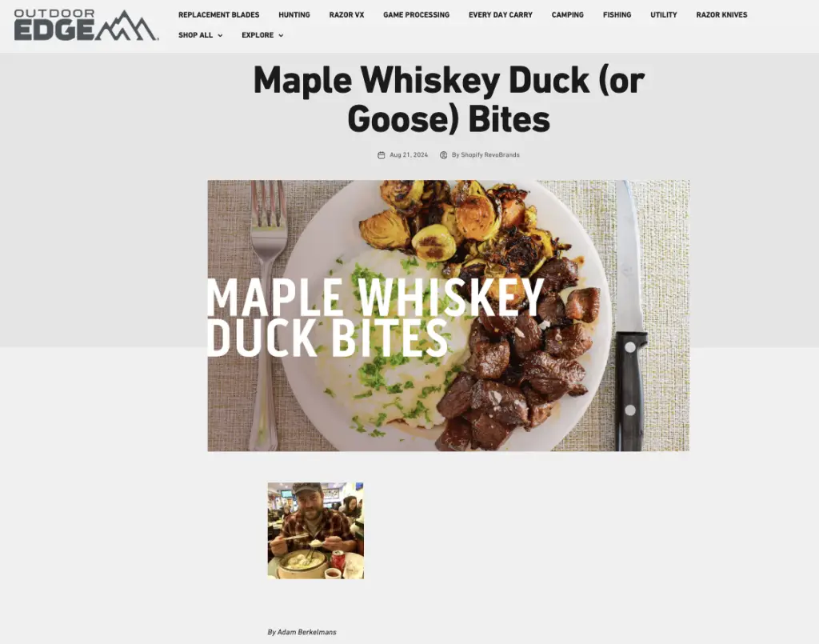Image resolution: width=819 pixels, height=644 pixels.
Task: Open the Shop All menu
Action: [x=201, y=35]
